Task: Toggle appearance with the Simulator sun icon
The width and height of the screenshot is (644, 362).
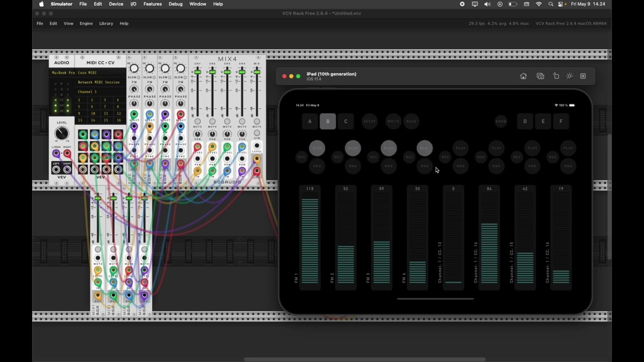Action: (x=570, y=76)
